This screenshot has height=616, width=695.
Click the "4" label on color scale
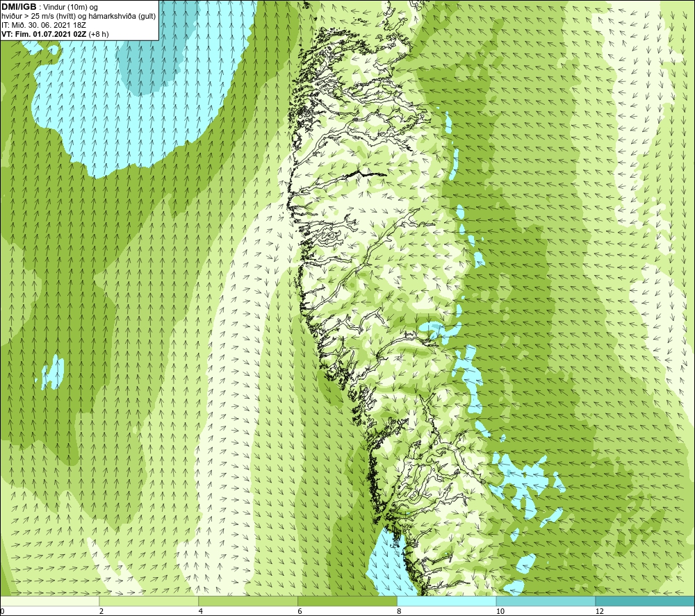(201, 611)
